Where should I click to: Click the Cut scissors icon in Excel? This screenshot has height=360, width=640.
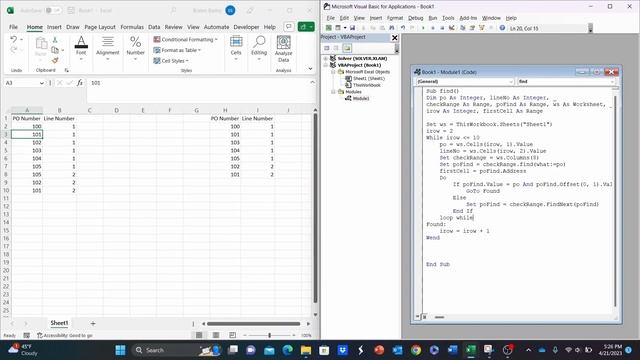[x=55, y=40]
